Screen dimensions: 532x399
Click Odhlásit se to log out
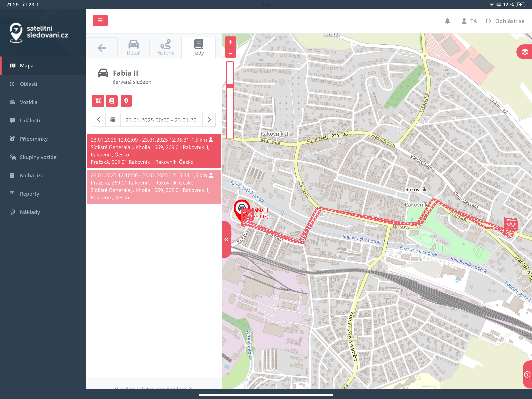(x=505, y=21)
